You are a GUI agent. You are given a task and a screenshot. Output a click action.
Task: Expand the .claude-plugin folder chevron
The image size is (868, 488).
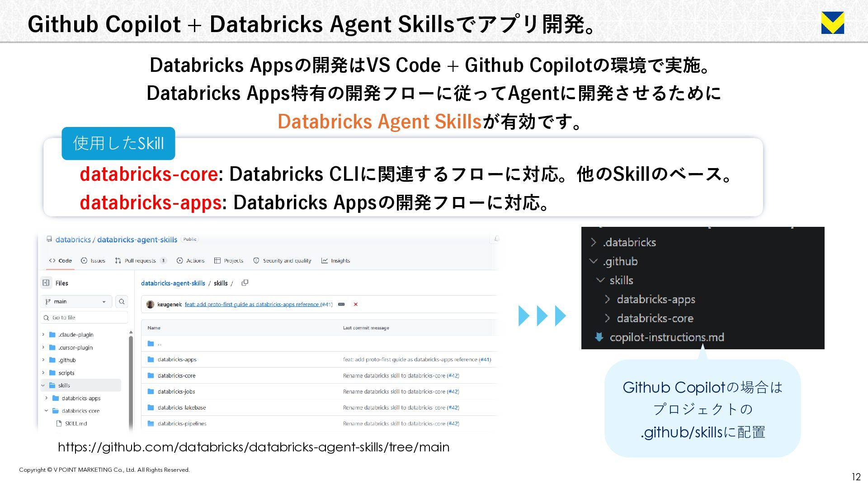[x=43, y=335]
